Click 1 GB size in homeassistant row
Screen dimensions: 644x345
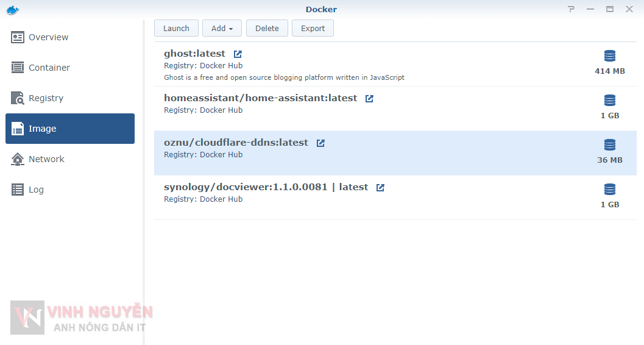click(610, 115)
